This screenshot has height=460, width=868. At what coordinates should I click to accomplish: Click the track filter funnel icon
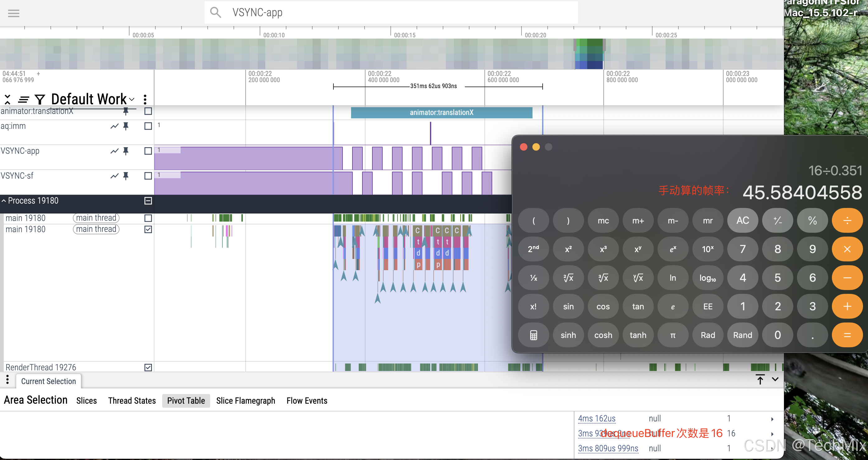(x=40, y=100)
